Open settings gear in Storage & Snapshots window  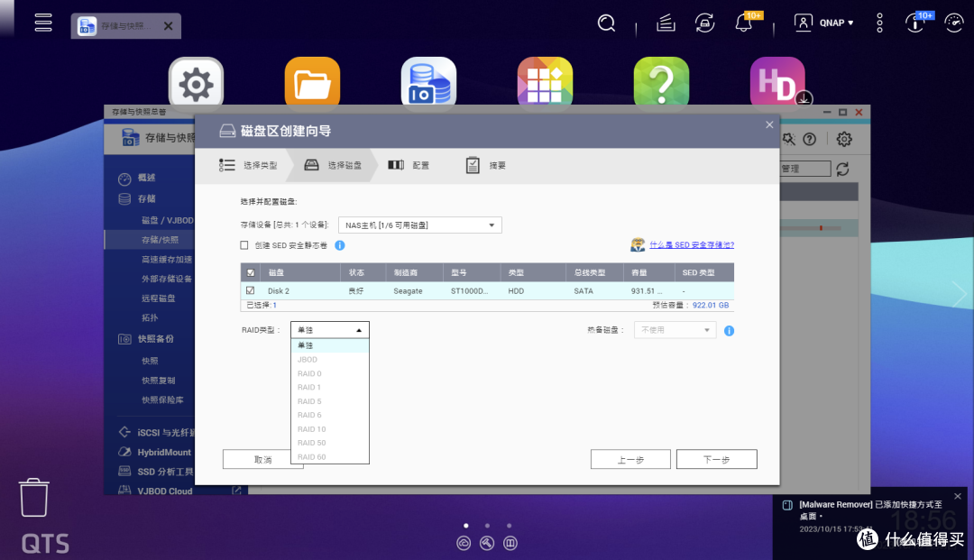[843, 139]
